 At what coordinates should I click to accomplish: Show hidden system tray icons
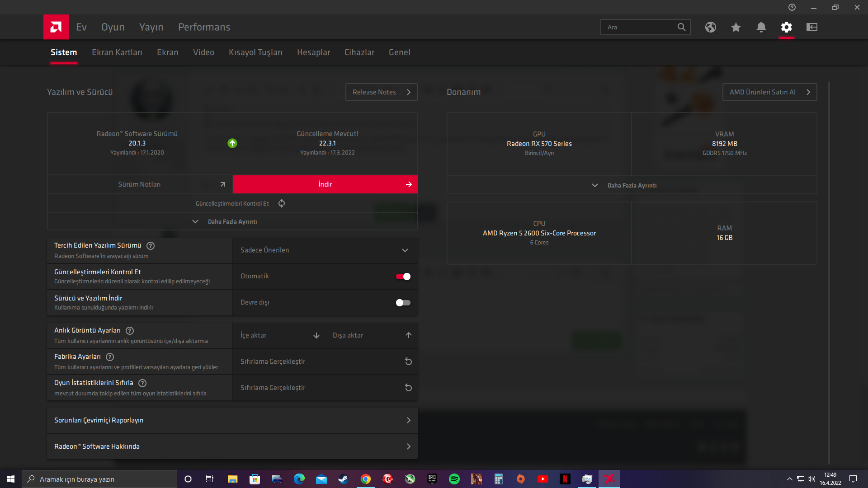click(789, 479)
